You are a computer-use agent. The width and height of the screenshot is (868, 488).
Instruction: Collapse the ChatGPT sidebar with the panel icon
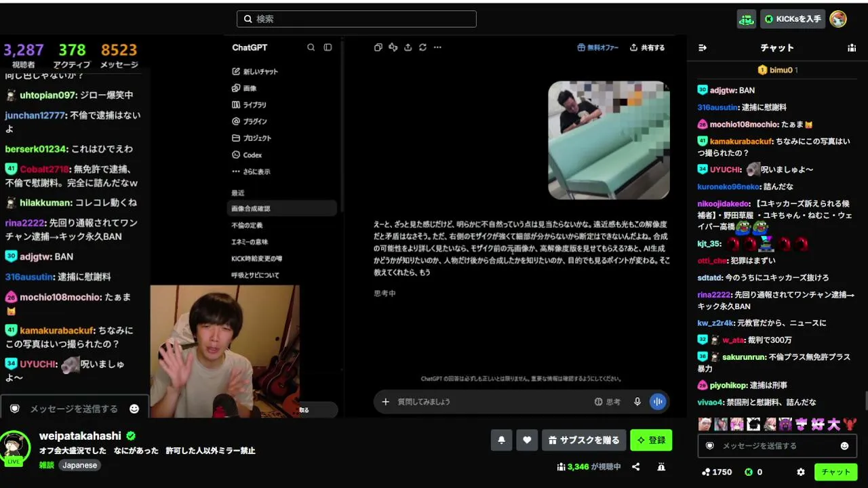coord(328,47)
